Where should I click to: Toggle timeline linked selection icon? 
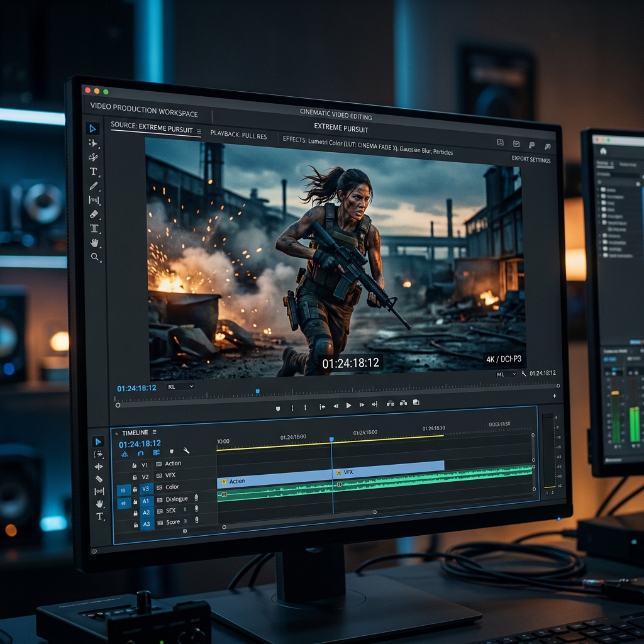[156, 452]
